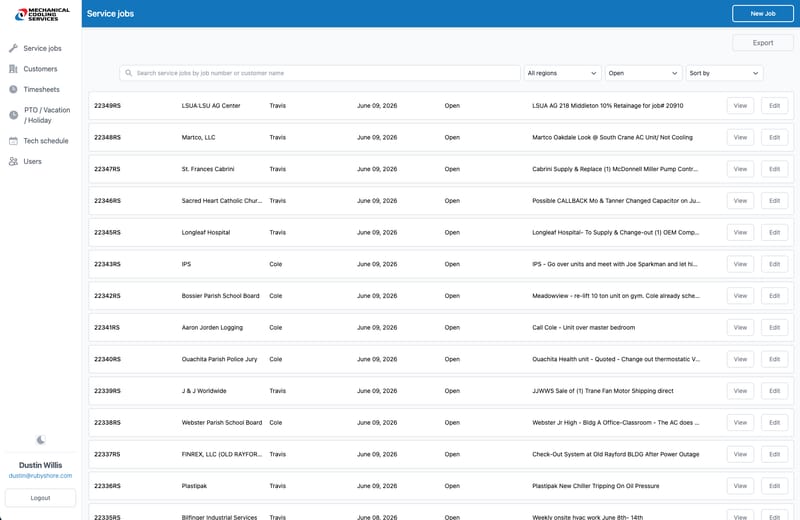View job 22343RS IPS
Viewport: 800px width, 520px height.
pos(740,264)
